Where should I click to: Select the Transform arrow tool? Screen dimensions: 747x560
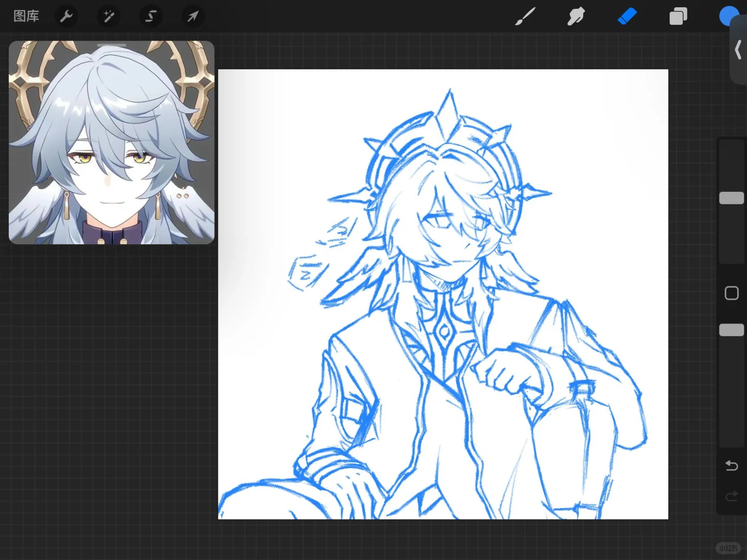(193, 17)
